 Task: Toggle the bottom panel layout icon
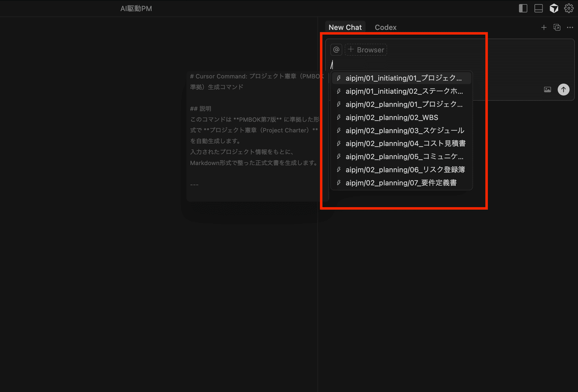(x=539, y=8)
